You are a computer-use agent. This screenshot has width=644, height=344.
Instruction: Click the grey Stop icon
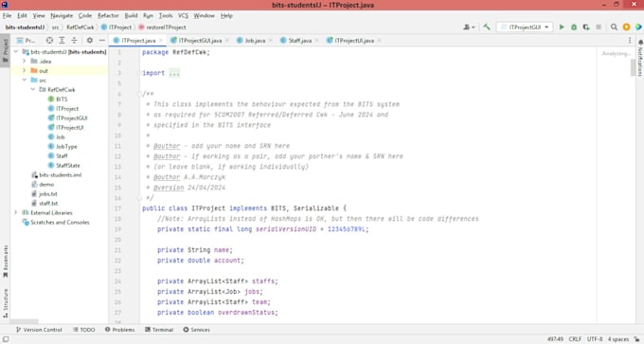tap(599, 27)
